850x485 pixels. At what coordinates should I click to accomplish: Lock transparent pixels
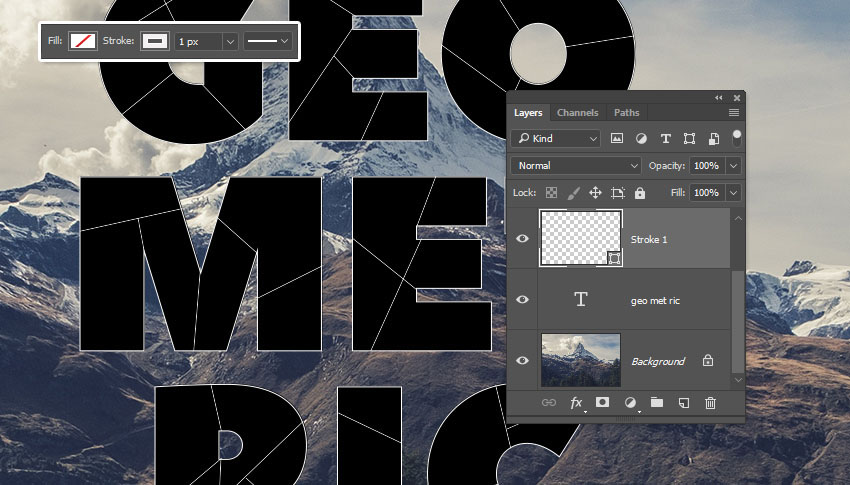coord(551,192)
